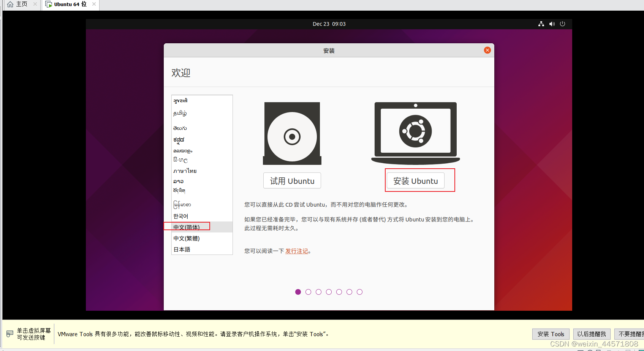Select the Burmese မြန်မာစာ language entry
The width and height of the screenshot is (644, 351).
[x=202, y=204]
